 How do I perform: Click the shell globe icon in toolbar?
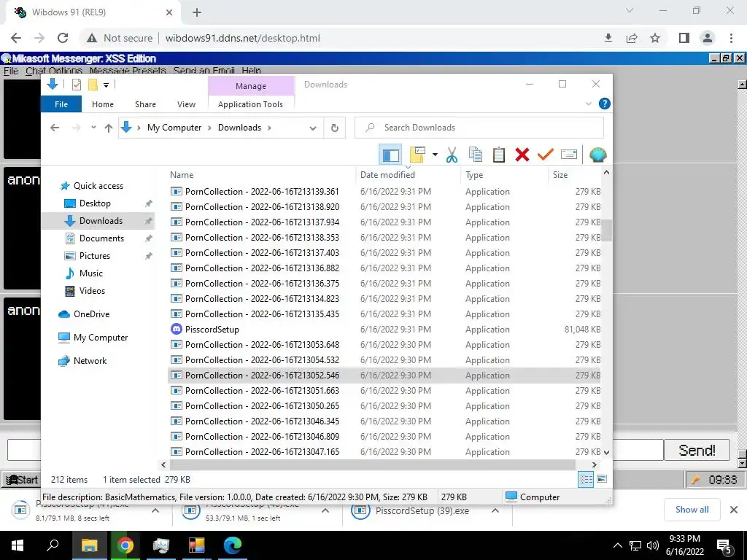(x=597, y=155)
